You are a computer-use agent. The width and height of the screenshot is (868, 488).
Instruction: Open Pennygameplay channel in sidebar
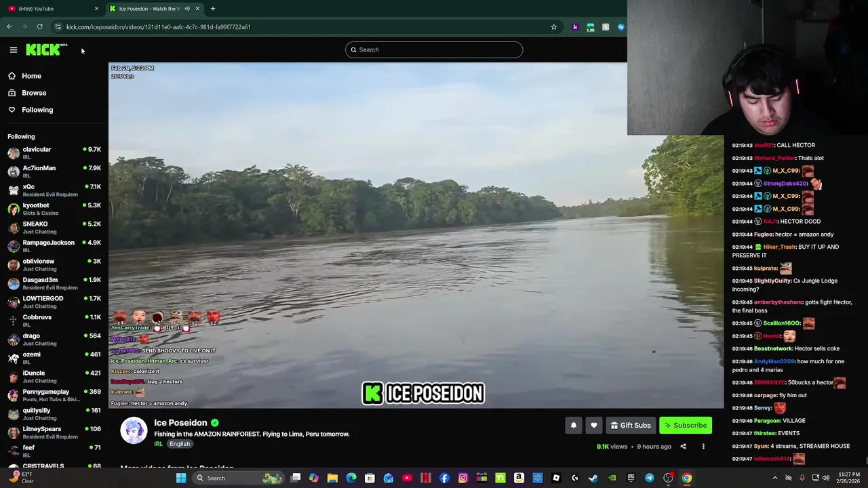click(54, 395)
